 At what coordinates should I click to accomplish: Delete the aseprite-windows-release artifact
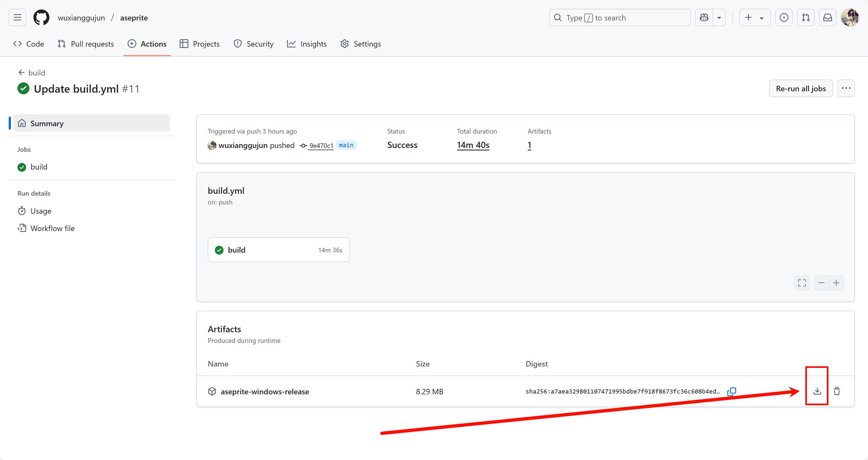837,391
